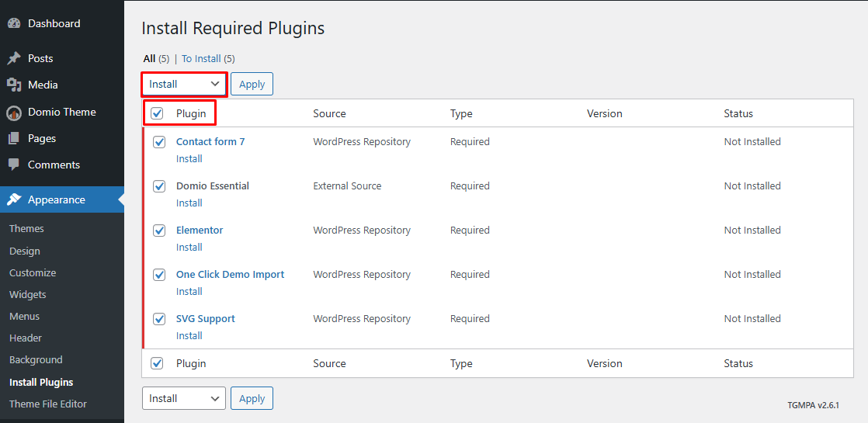
Task: Click the bottom Apply button
Action: (x=252, y=398)
